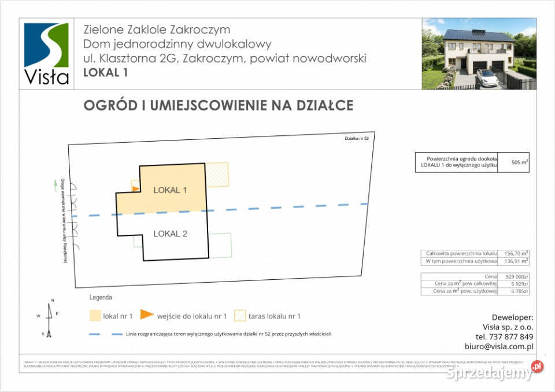Click the 'LOKAL 1' header label
This screenshot has width=555, height=392.
(x=105, y=73)
